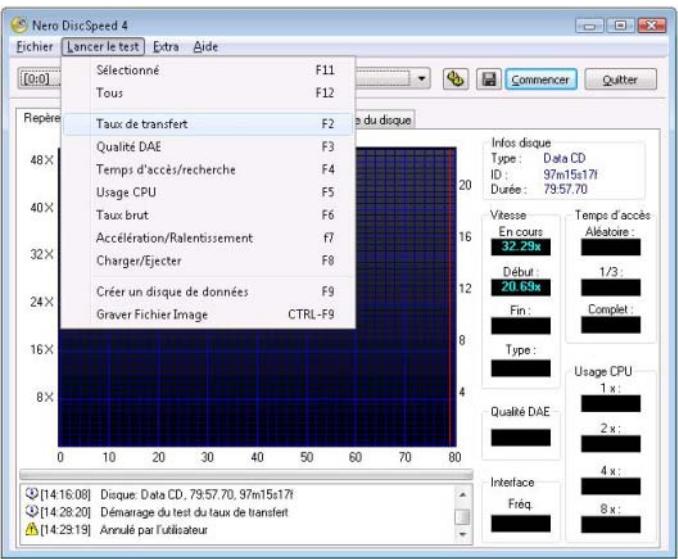The image size is (678, 559).
Task: Choose Tous menu entry
Action: pyautogui.click(x=208, y=93)
